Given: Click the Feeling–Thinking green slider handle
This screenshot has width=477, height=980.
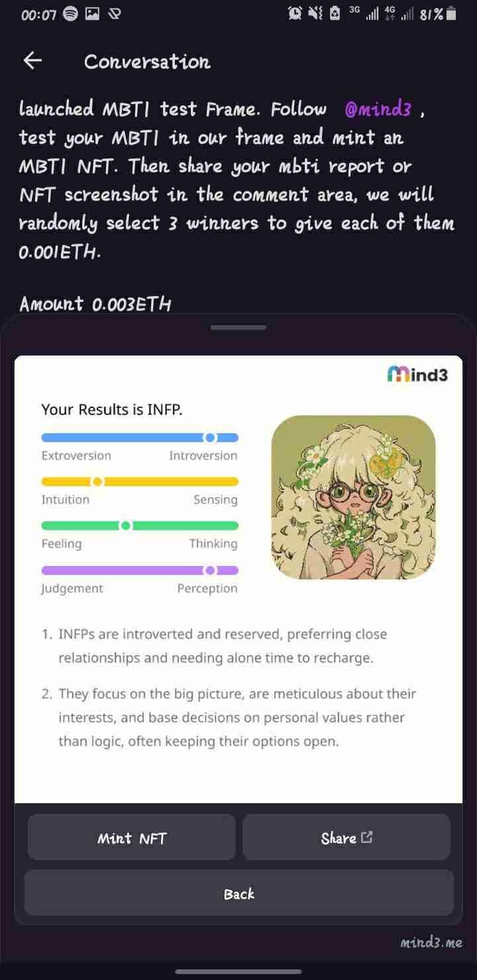Looking at the screenshot, I should [126, 526].
